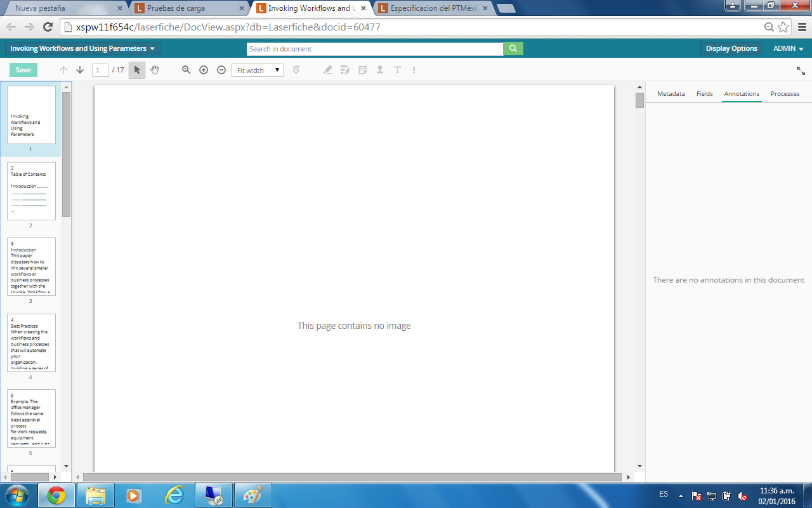The image size is (812, 508).
Task: Open the Fit width zoom dropdown
Action: click(257, 70)
